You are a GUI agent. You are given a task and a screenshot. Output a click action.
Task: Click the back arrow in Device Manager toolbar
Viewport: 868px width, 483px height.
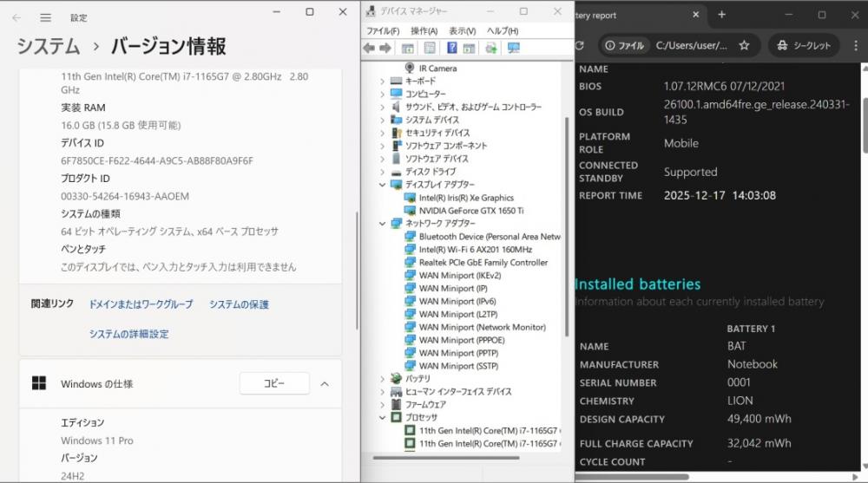click(369, 49)
